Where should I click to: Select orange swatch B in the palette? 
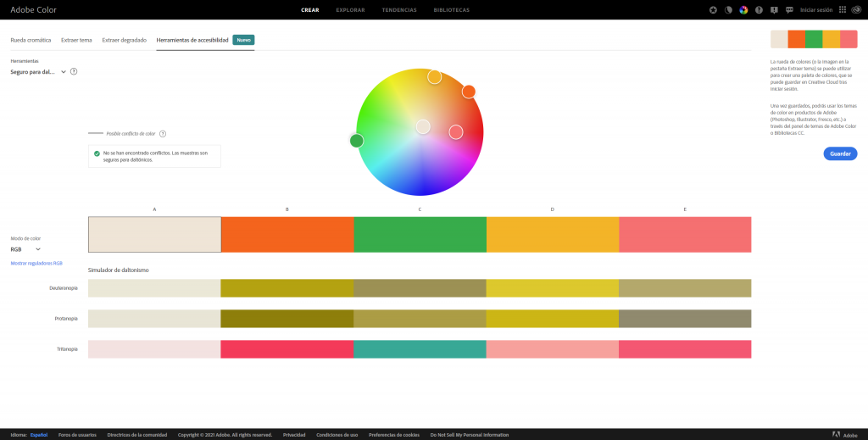[287, 235]
